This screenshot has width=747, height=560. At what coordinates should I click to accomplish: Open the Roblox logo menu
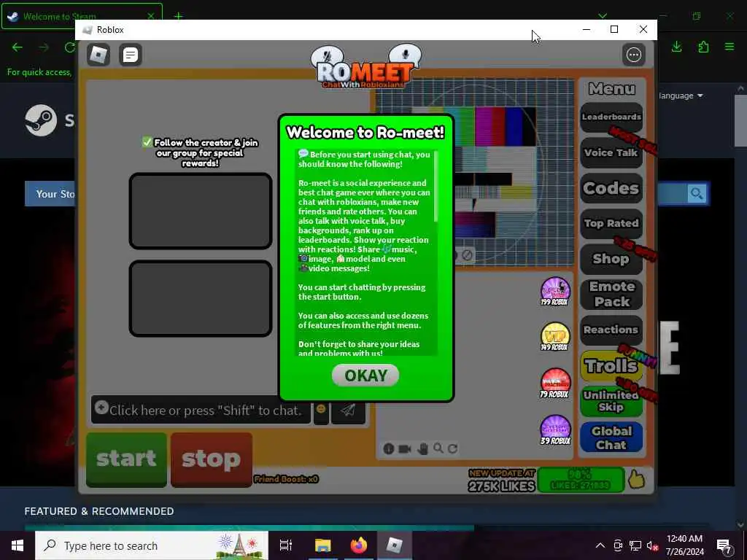coord(98,55)
